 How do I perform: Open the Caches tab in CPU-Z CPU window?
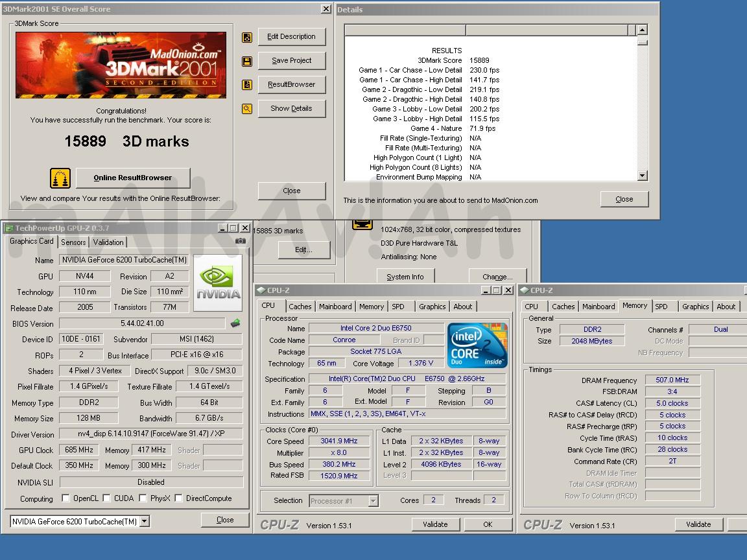tap(300, 307)
